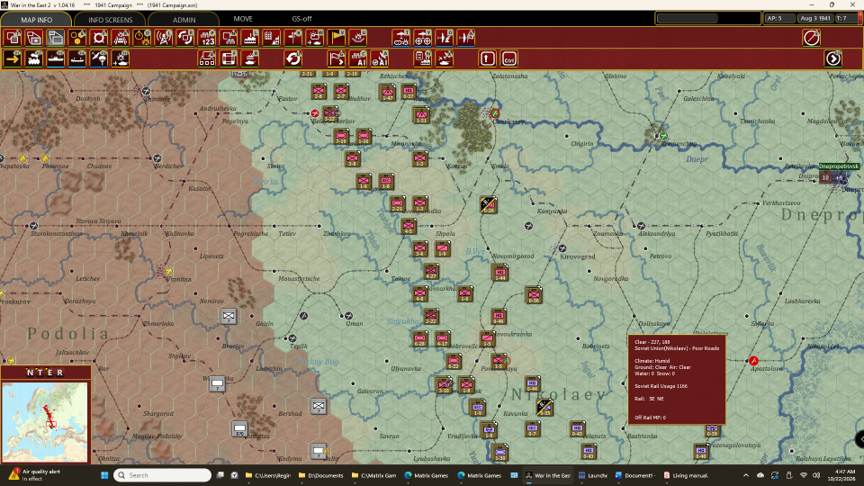The width and height of the screenshot is (864, 486).
Task: Open the Living manual PDF taskbar item
Action: pos(686,475)
